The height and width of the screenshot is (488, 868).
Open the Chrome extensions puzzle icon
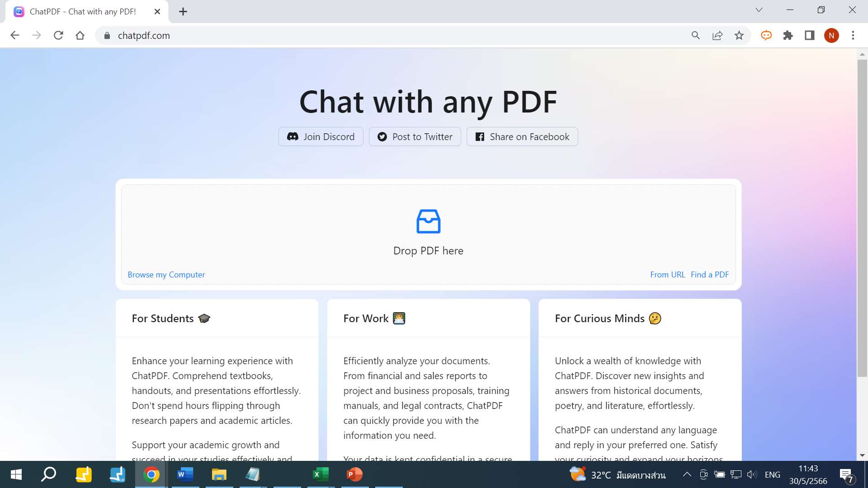coord(788,36)
